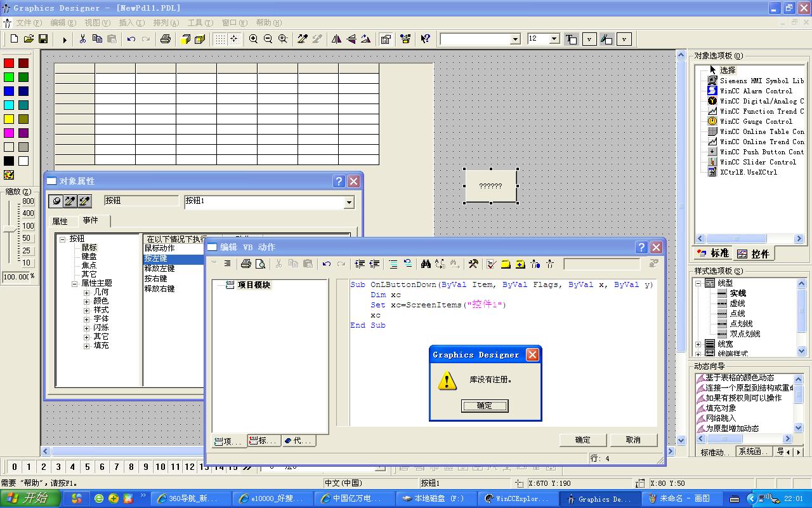Open the object properties toolbar icon

(x=385, y=39)
